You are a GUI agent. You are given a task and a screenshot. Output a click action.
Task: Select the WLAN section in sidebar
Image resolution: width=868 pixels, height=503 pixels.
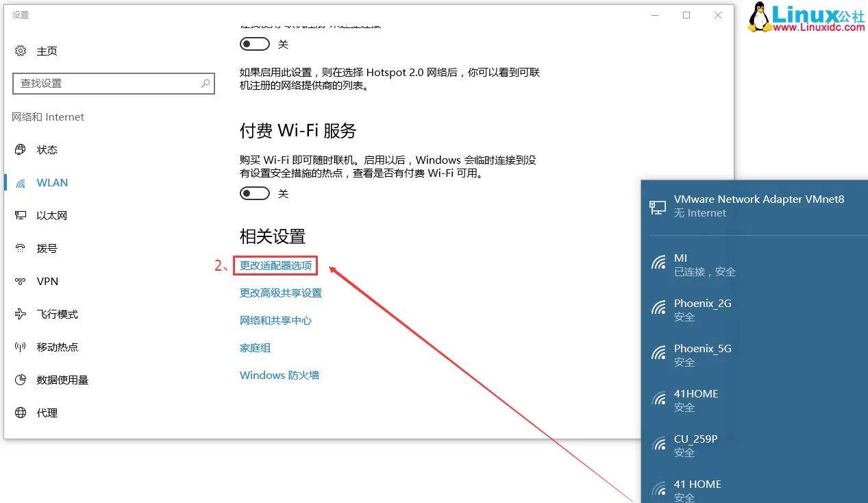53,182
